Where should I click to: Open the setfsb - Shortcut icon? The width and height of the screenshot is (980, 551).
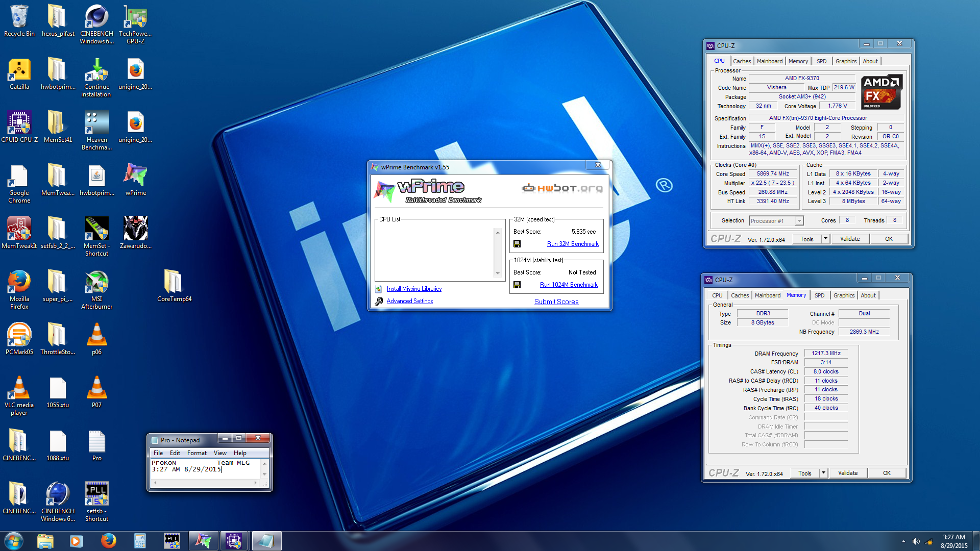tap(96, 503)
